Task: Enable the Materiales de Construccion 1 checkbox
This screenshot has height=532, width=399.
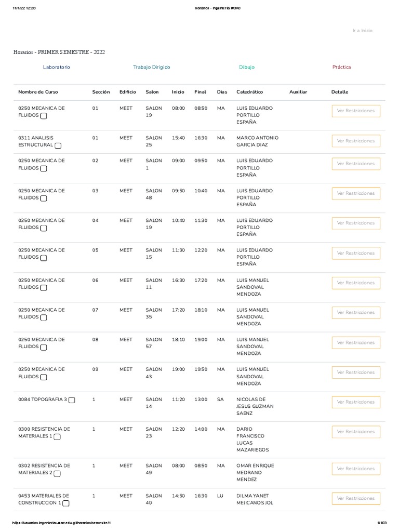Action: coord(66,503)
